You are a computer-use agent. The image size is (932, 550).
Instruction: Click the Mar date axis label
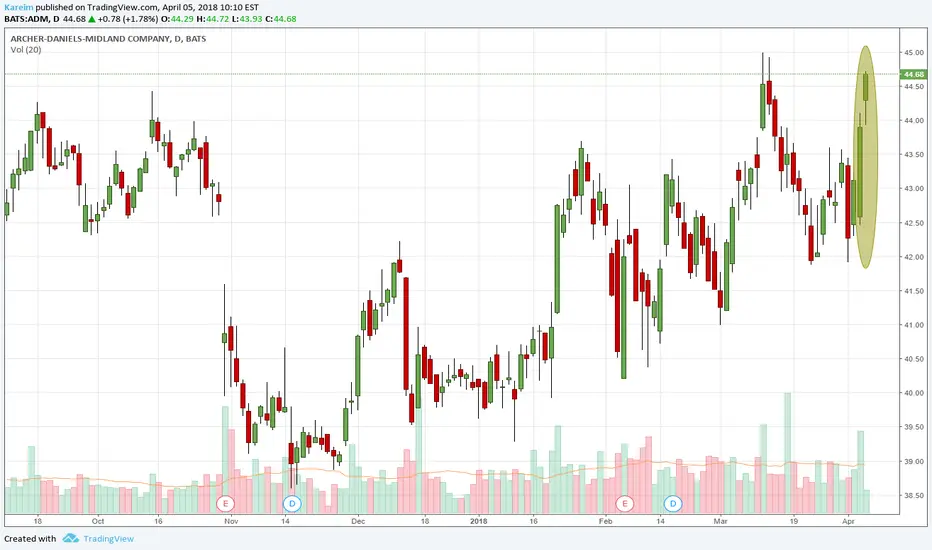(720, 521)
